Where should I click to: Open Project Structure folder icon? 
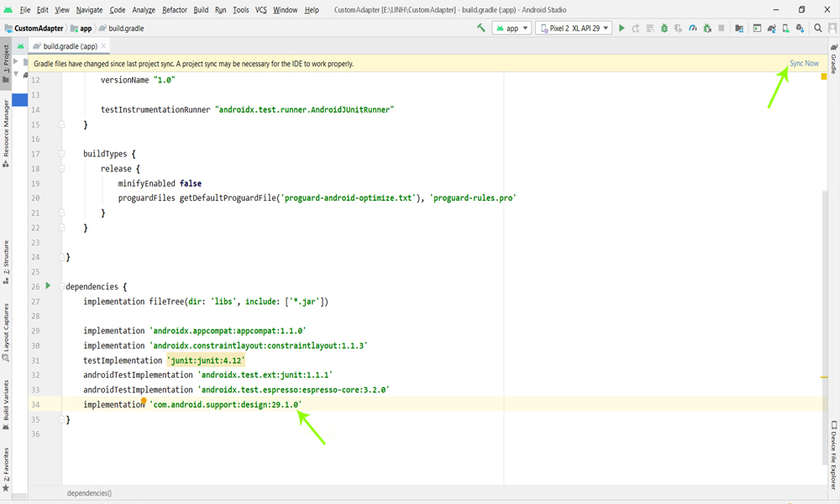pos(739,29)
